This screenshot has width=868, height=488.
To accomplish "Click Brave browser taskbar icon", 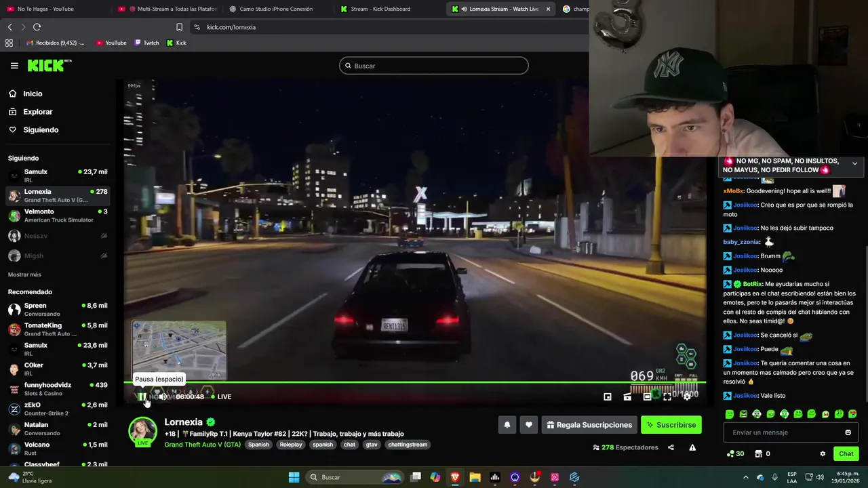I will (x=455, y=477).
